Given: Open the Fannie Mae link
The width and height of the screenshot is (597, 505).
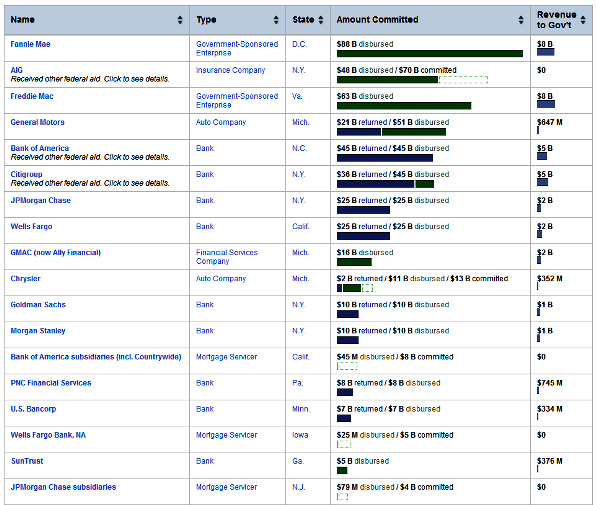Looking at the screenshot, I should point(30,44).
